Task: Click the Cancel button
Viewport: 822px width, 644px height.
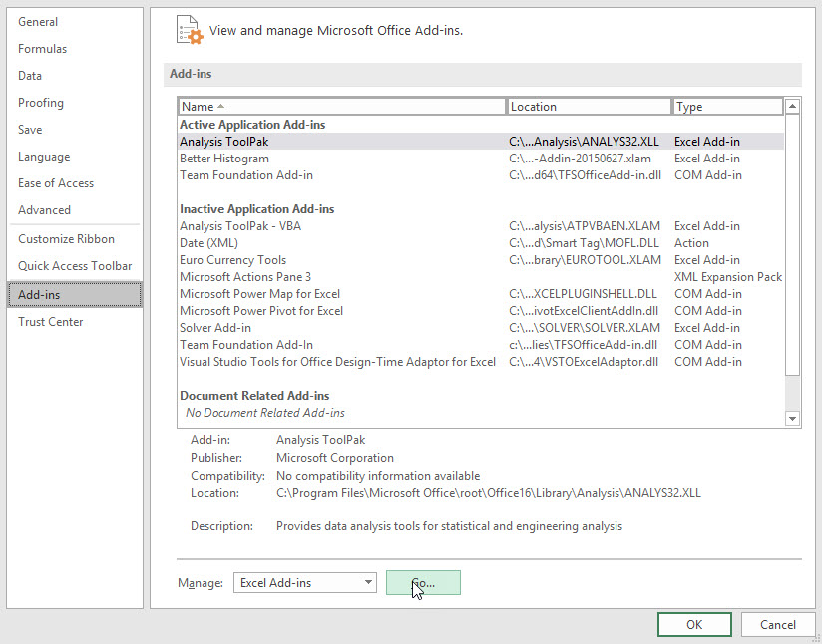Action: (778, 625)
